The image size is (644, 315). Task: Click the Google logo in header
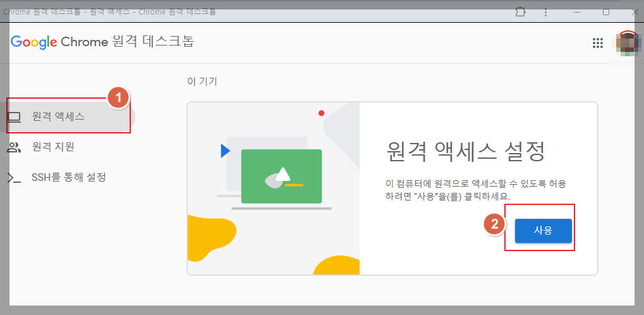click(33, 42)
